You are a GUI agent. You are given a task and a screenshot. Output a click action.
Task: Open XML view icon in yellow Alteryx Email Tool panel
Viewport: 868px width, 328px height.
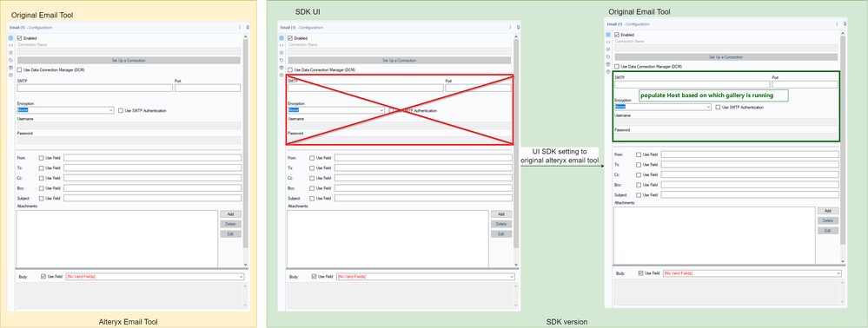[x=10, y=45]
